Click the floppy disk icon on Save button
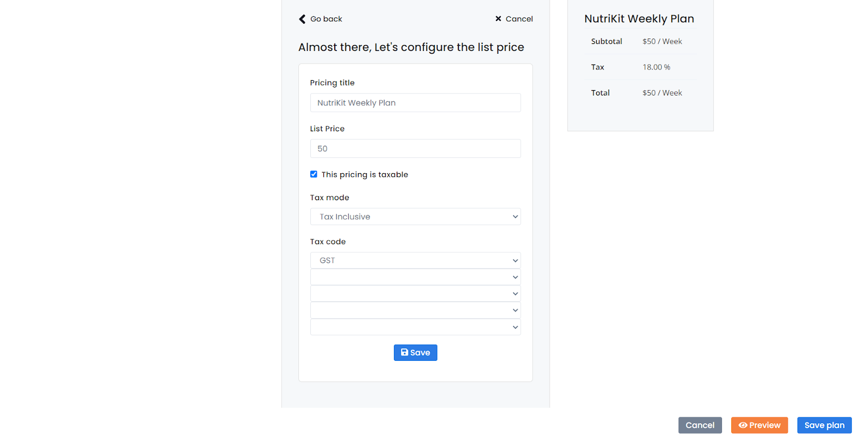Image resolution: width=868 pixels, height=439 pixels. point(405,352)
